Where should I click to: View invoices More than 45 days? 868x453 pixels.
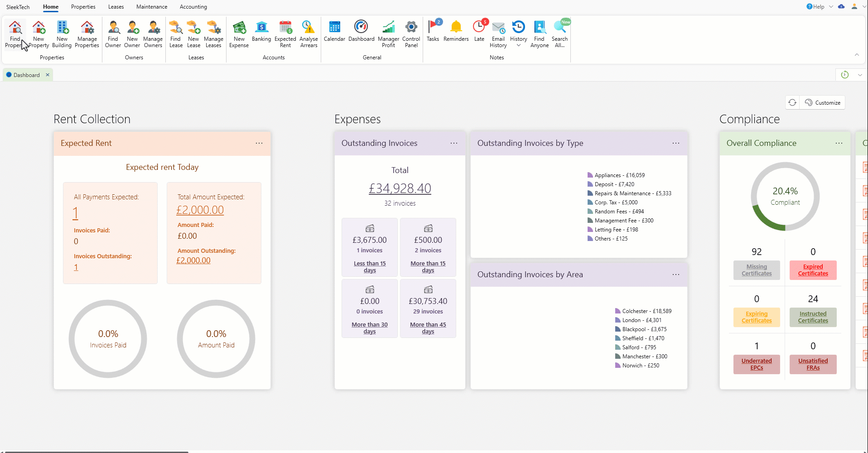pyautogui.click(x=428, y=328)
